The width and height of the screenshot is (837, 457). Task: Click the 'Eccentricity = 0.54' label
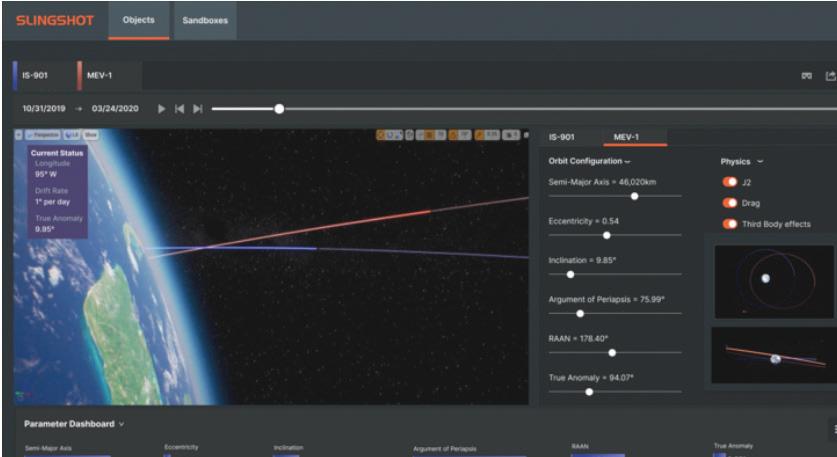coord(583,221)
